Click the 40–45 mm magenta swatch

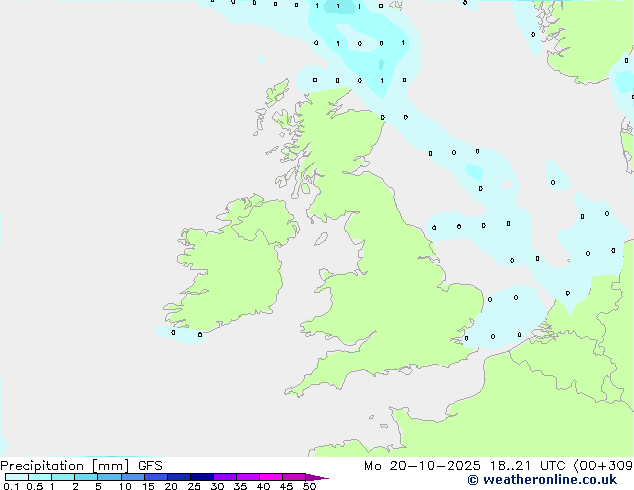pyautogui.click(x=271, y=477)
